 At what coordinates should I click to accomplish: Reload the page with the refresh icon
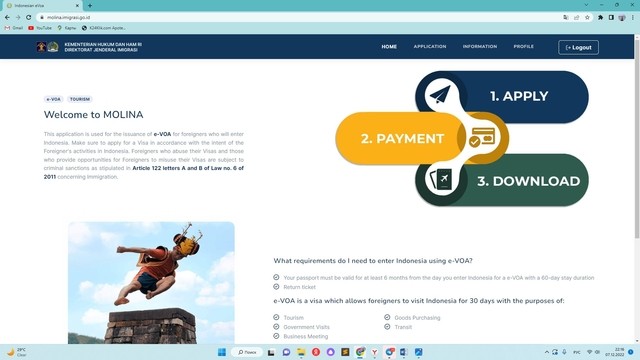click(29, 18)
